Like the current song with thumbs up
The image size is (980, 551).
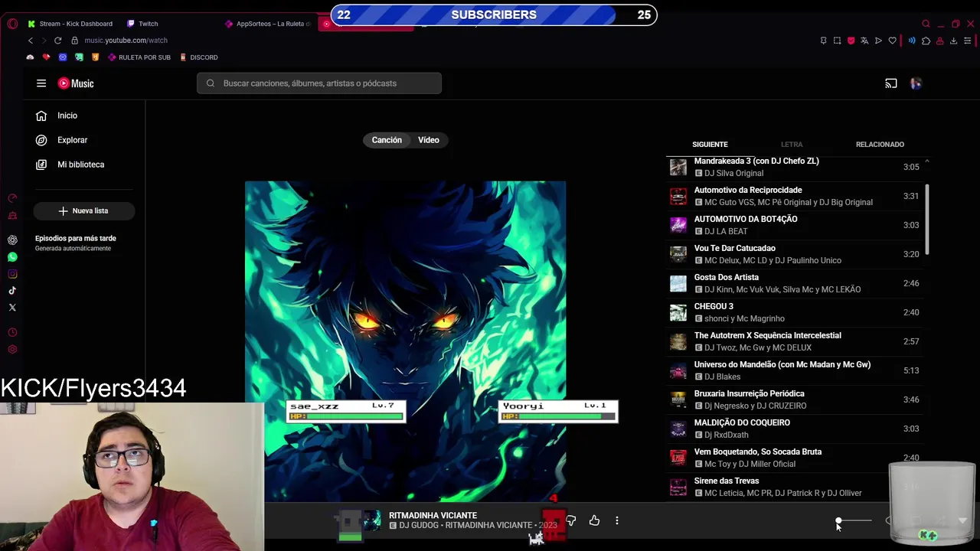pos(594,520)
